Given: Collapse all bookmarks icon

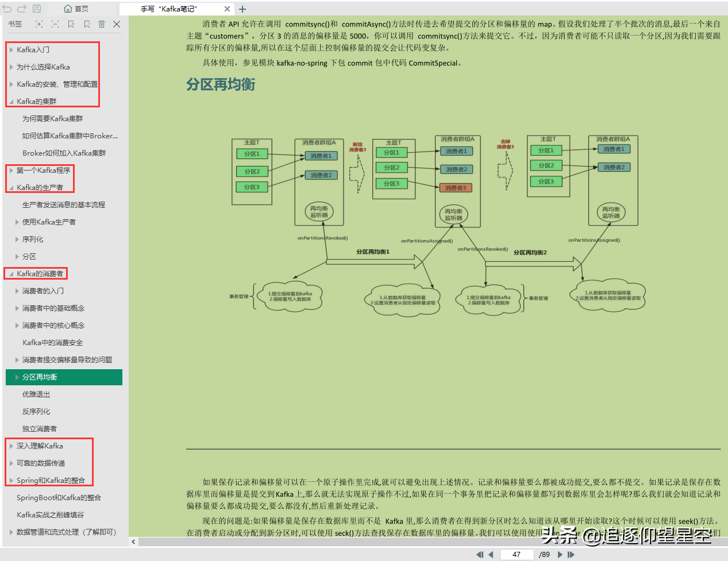Looking at the screenshot, I should 55,24.
